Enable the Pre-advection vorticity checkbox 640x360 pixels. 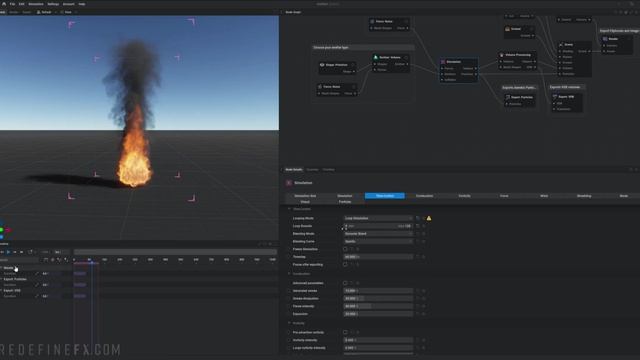click(345, 332)
